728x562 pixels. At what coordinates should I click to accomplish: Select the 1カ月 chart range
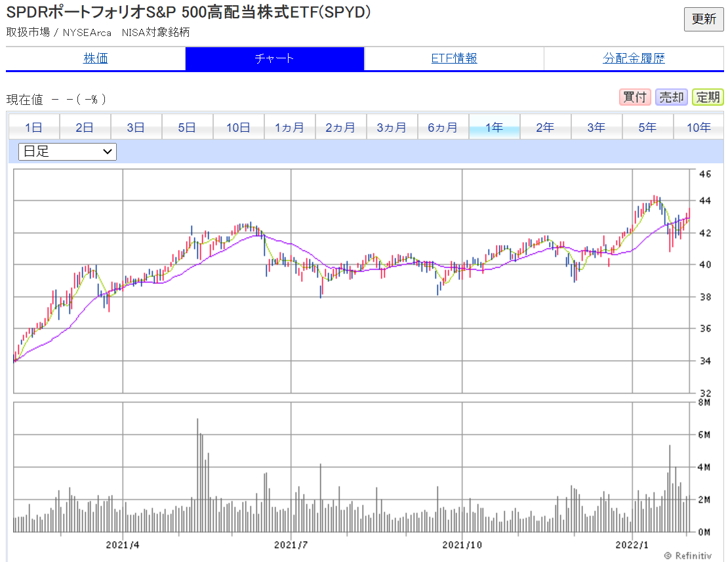tap(289, 127)
